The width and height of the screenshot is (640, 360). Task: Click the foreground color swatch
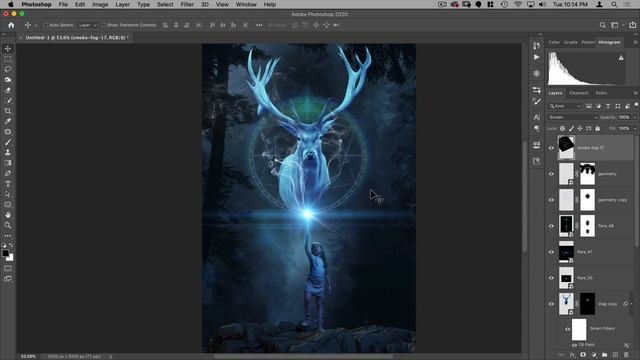pos(6,253)
